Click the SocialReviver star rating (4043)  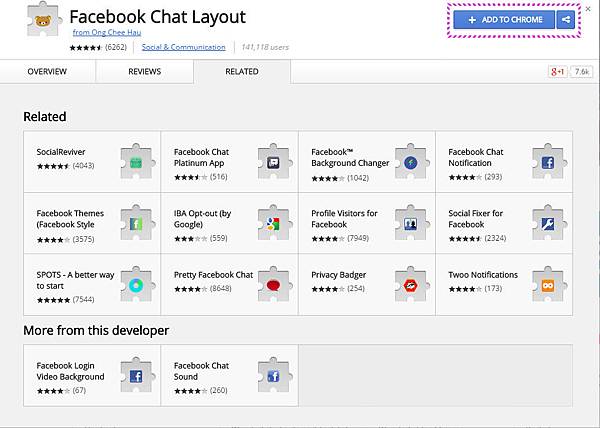(65, 166)
